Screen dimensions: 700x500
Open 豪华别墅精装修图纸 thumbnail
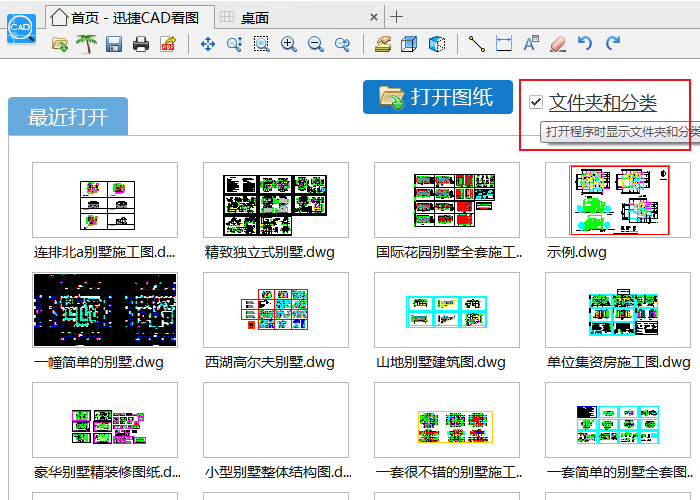105,420
